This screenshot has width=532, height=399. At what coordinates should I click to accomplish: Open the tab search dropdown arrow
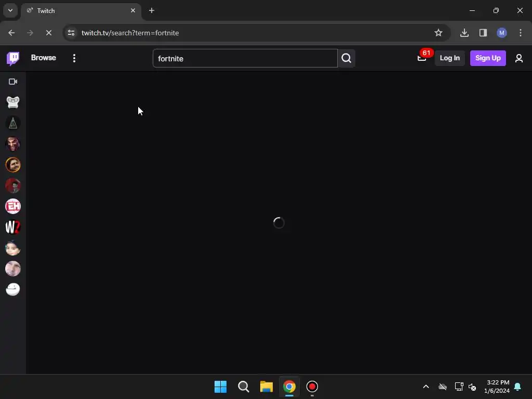[x=10, y=10]
